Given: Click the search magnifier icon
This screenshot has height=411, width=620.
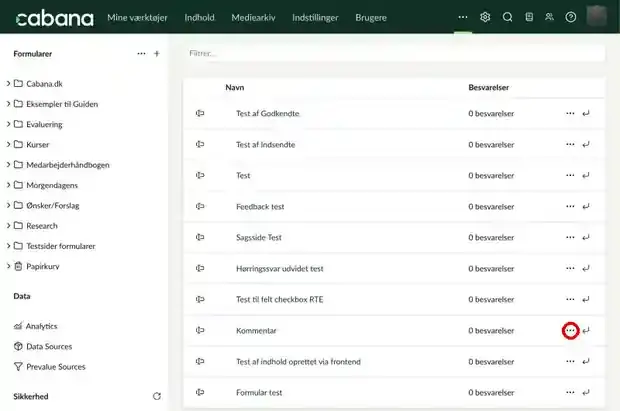Looking at the screenshot, I should coord(507,17).
